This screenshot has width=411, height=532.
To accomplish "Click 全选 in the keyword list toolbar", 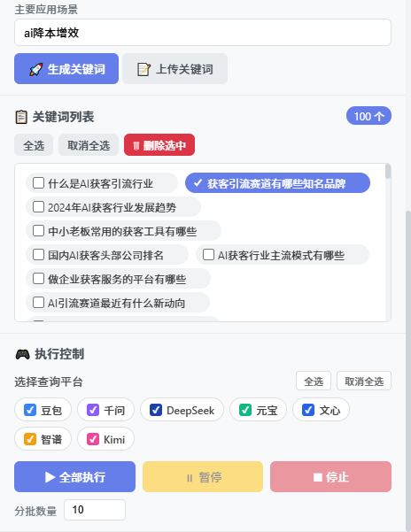I will pyautogui.click(x=34, y=145).
